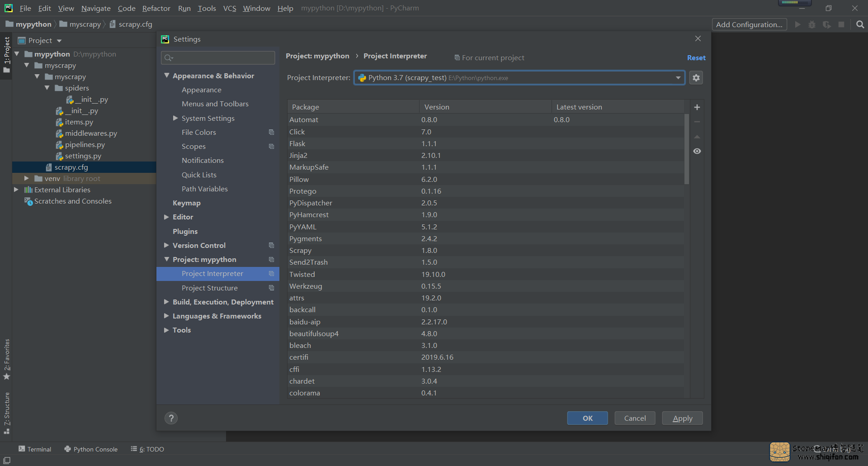Click project-level copy icon next to File Colors

coord(271,132)
